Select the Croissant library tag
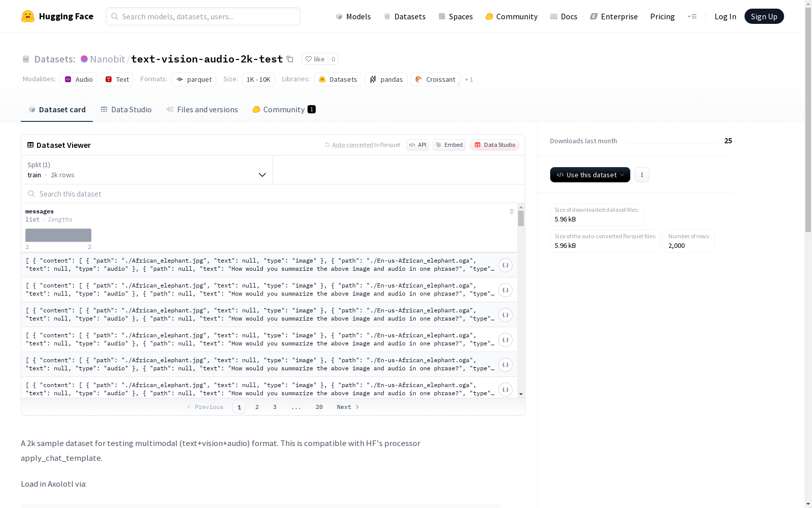The width and height of the screenshot is (812, 508). pyautogui.click(x=435, y=79)
